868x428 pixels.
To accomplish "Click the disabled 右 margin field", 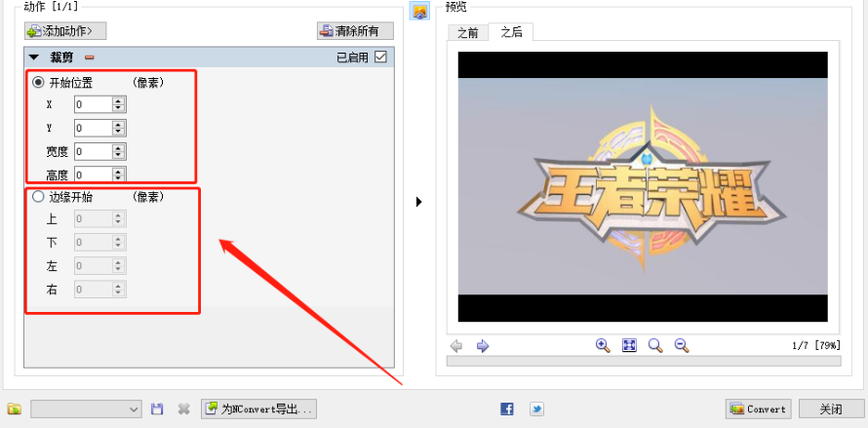I will tap(100, 289).
